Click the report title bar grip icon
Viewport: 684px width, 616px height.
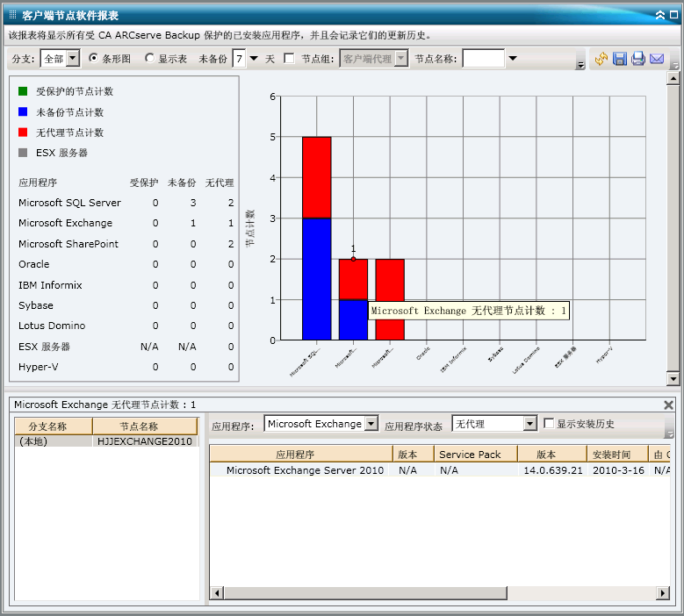(x=12, y=15)
